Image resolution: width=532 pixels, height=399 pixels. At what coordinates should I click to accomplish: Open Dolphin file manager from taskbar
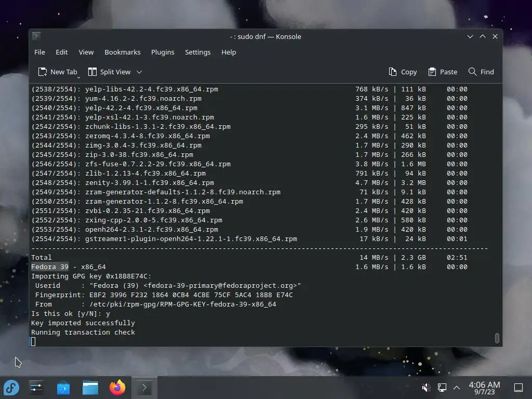click(x=90, y=388)
